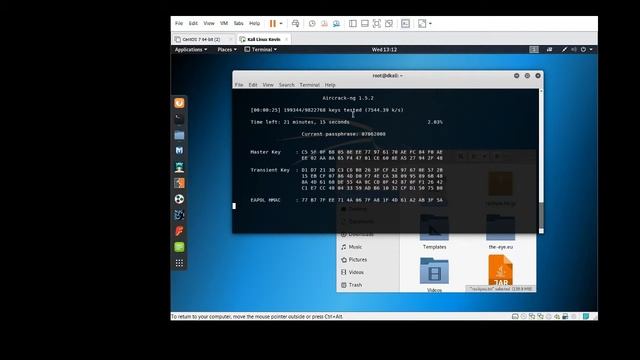Viewport: 640px width, 360px height.
Task: Open the VMware View menu
Action: 209,23
